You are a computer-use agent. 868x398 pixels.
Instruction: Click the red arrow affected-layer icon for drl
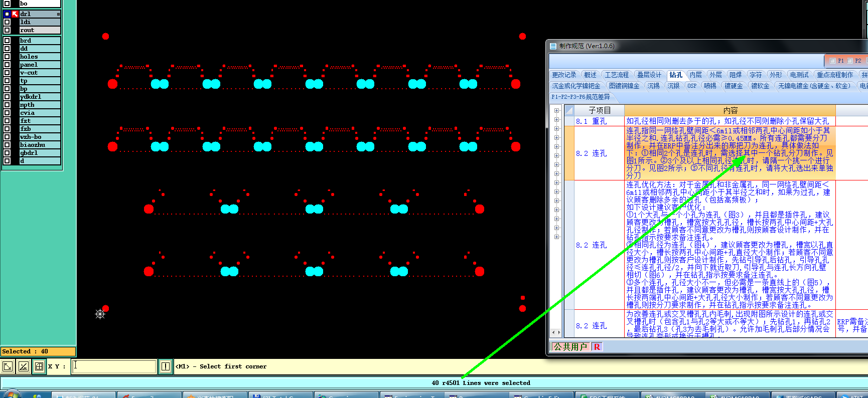(15, 14)
